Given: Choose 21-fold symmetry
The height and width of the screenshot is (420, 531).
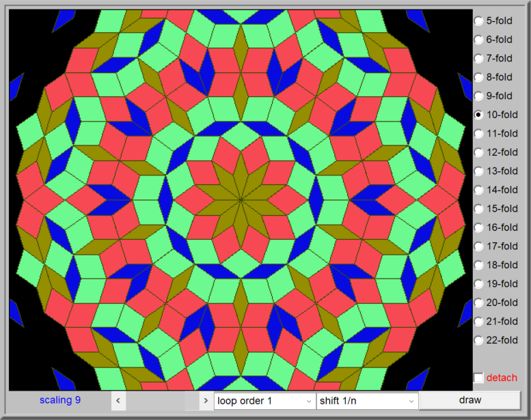Looking at the screenshot, I should [x=478, y=322].
